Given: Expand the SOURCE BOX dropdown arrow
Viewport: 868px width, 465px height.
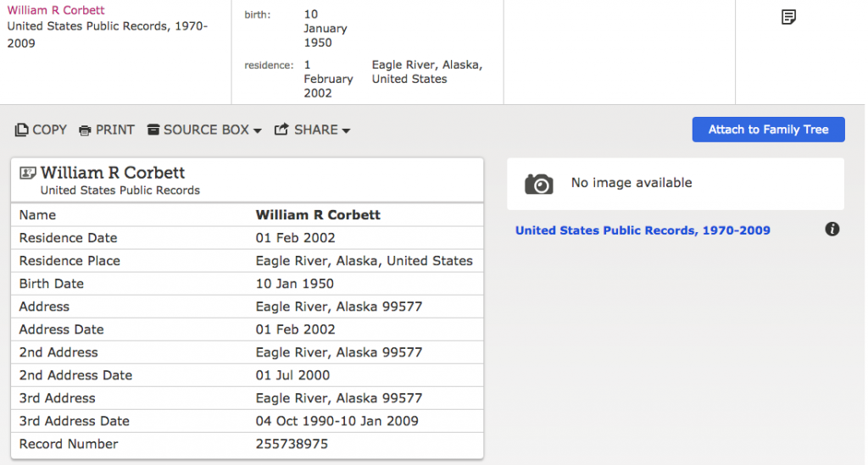Looking at the screenshot, I should (x=258, y=131).
